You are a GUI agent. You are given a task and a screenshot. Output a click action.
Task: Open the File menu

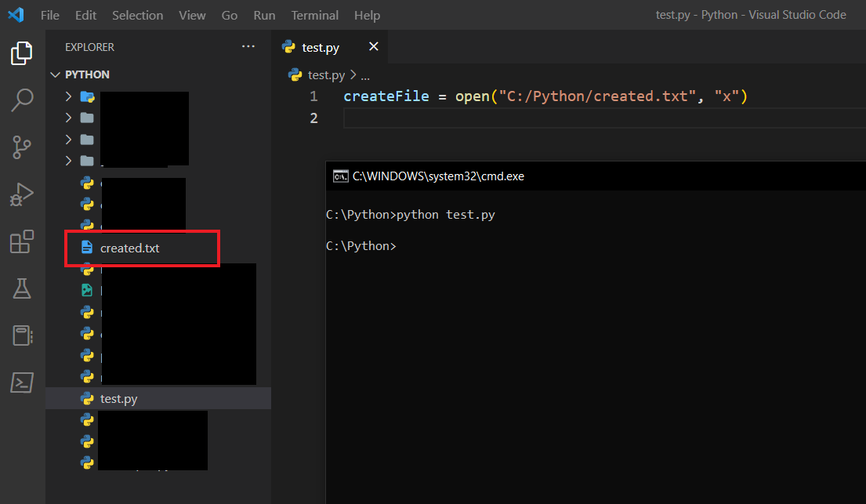pyautogui.click(x=49, y=16)
